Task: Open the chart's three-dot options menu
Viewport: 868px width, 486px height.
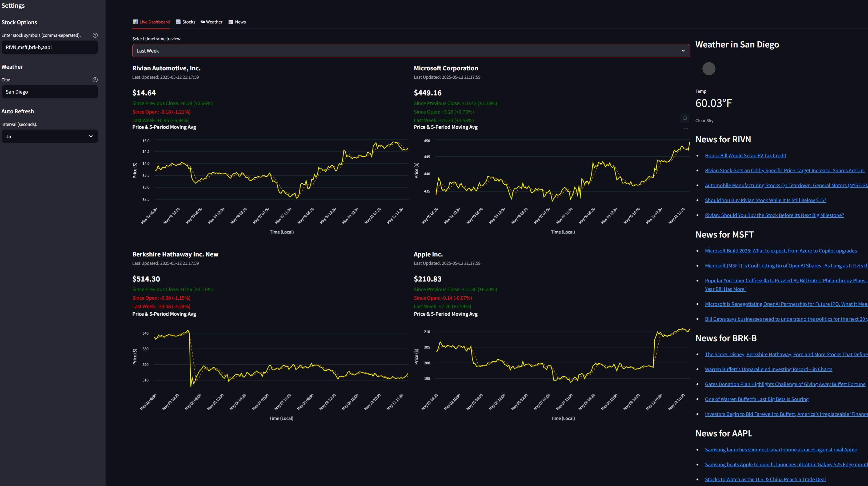Action: pyautogui.click(x=686, y=129)
